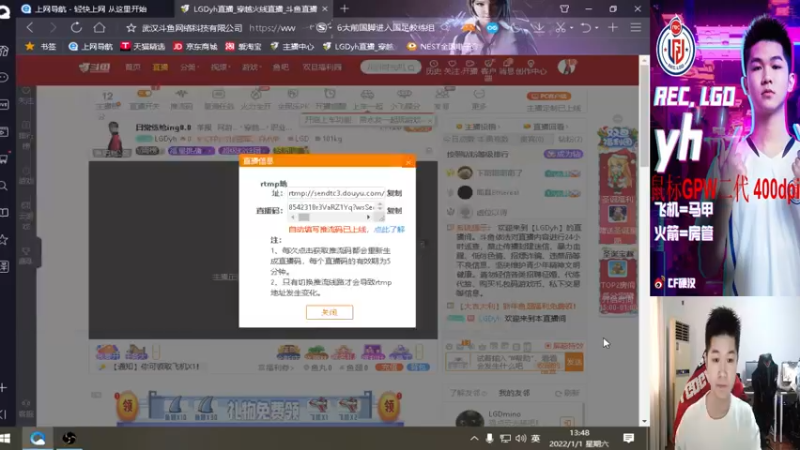The height and width of the screenshot is (450, 800).
Task: Open the browser home page icon
Action: pos(99,28)
